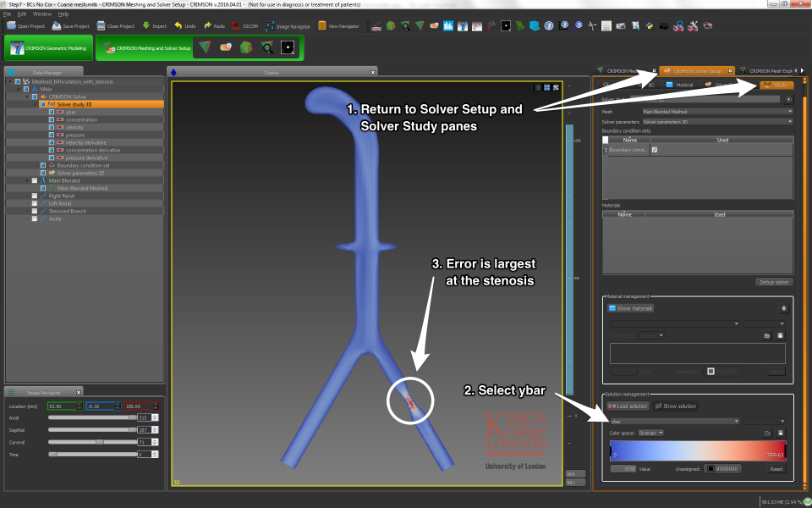The image size is (812, 508).
Task: Uncheck the Boundary condition set Used checkbox
Action: [x=655, y=150]
